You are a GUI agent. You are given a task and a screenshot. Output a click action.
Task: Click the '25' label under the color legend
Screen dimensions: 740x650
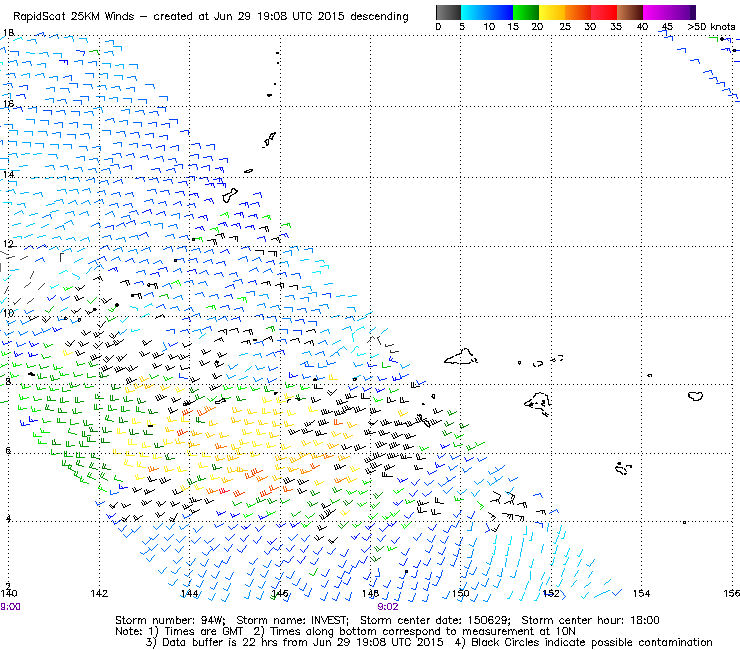pos(565,27)
